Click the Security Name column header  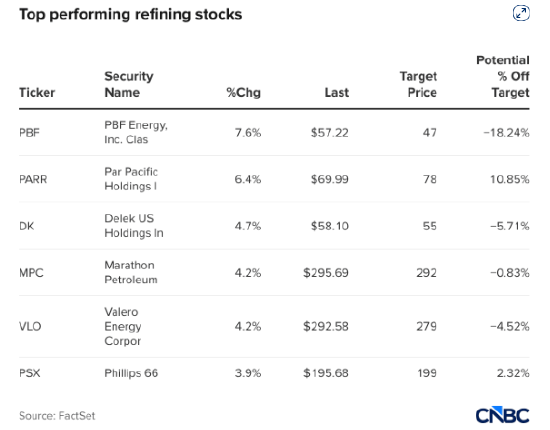(129, 84)
